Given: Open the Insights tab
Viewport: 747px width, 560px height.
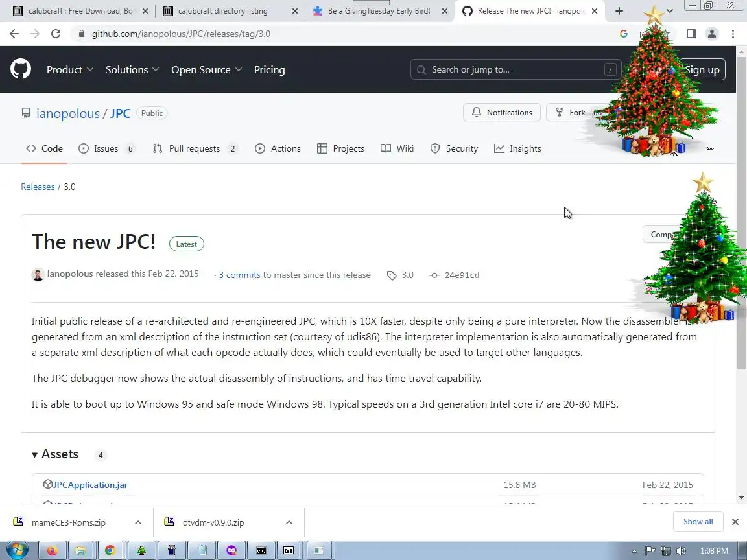Looking at the screenshot, I should coord(518,148).
